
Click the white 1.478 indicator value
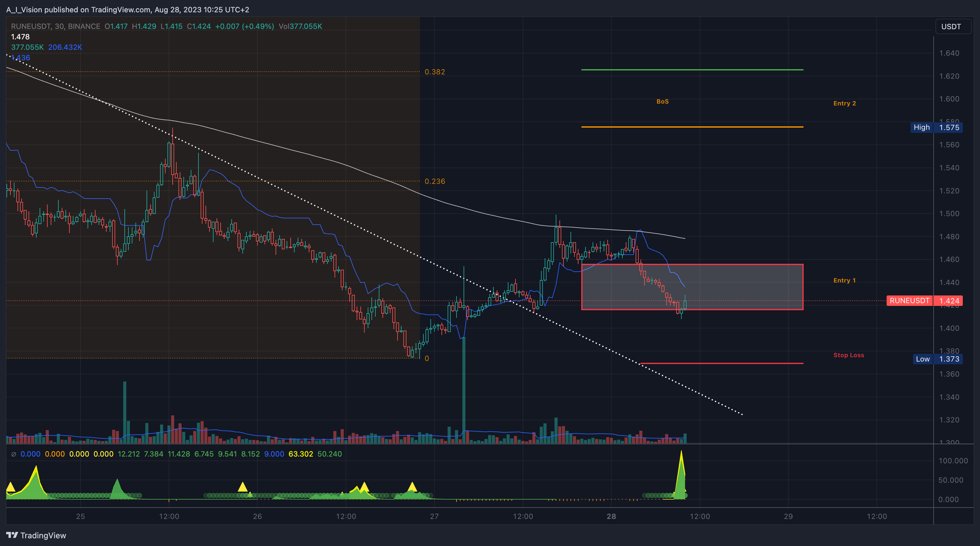(20, 37)
